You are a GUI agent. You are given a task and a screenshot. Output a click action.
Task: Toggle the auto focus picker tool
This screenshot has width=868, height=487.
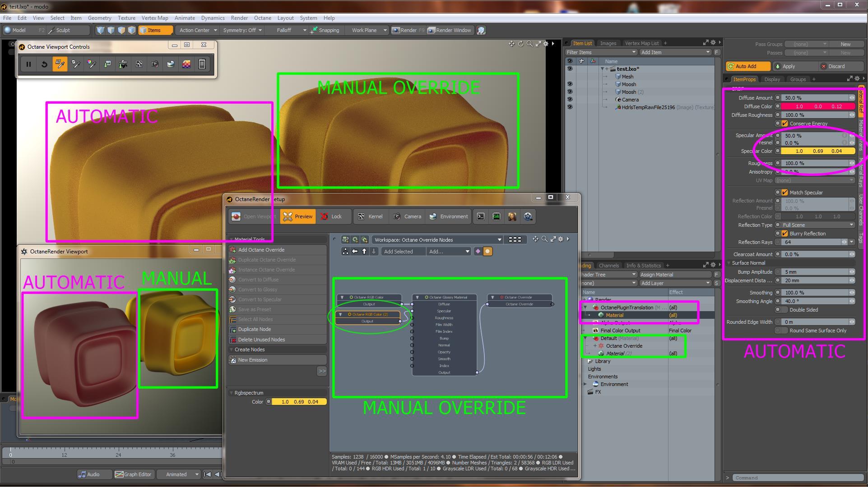pyautogui.click(x=60, y=64)
